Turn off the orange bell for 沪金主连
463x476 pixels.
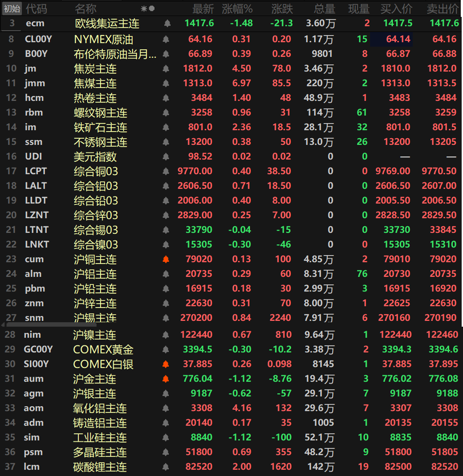pos(166,379)
